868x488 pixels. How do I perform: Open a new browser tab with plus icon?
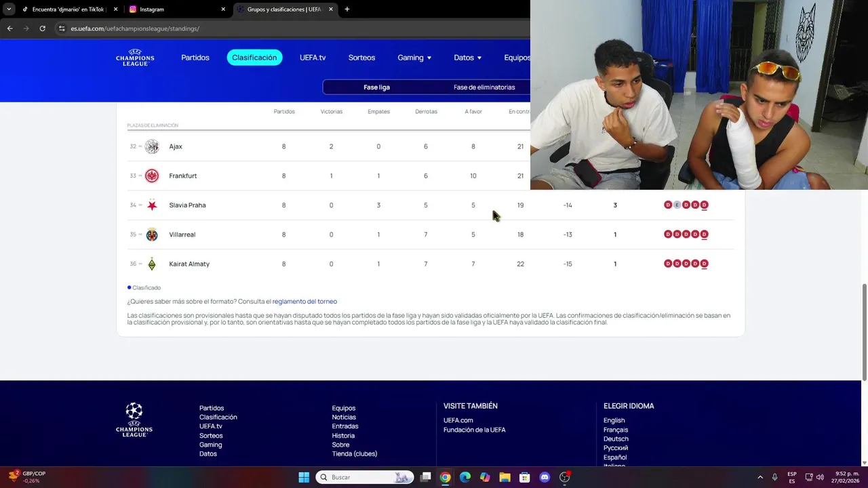tap(347, 9)
